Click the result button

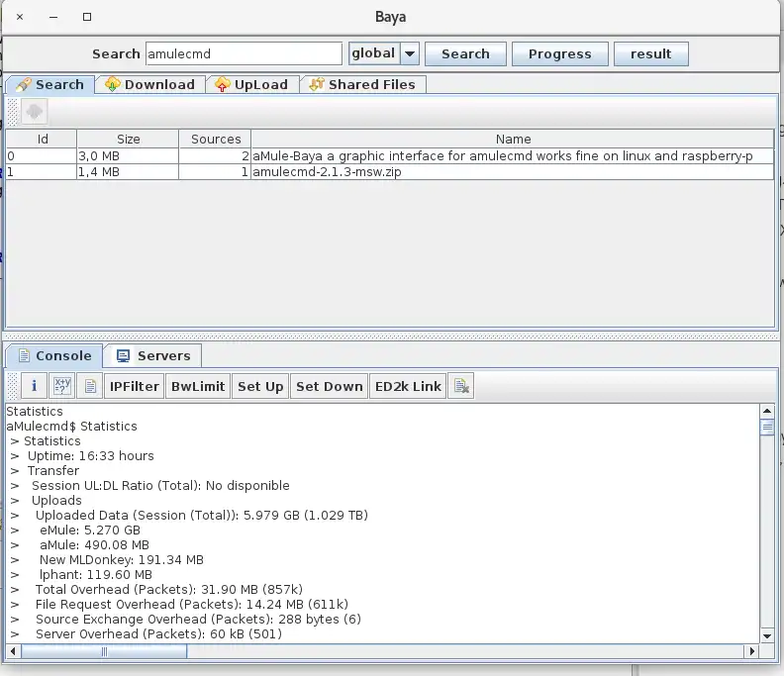651,53
